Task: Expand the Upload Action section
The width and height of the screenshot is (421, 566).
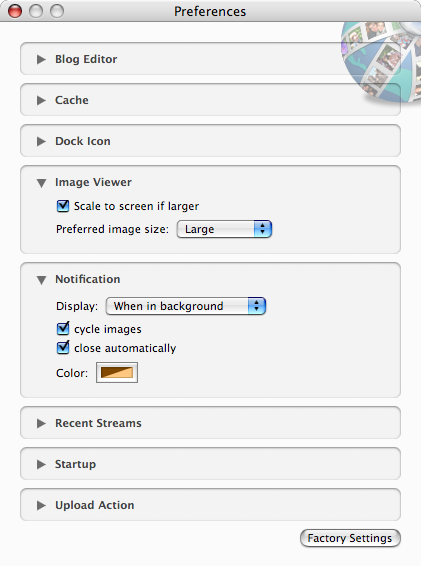Action: [x=41, y=505]
